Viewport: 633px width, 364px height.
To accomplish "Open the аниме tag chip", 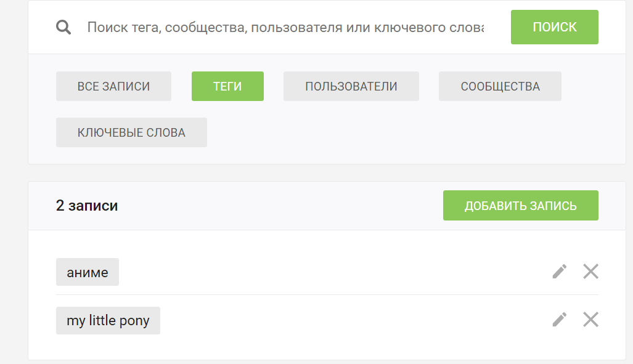I will (88, 272).
